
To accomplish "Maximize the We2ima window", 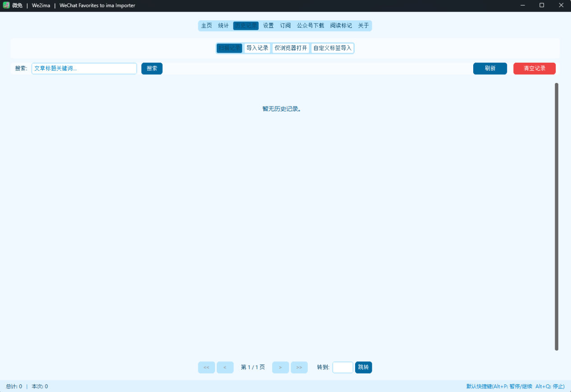I will 542,5.
